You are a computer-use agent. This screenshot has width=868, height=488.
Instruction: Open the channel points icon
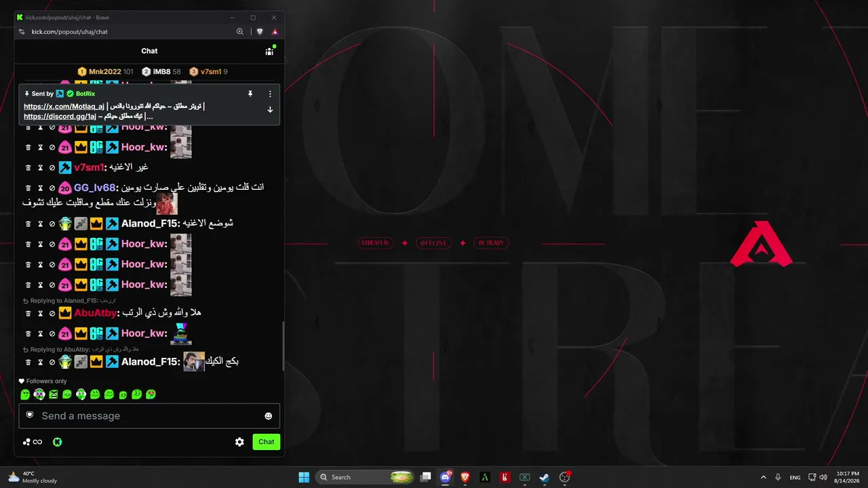point(32,442)
